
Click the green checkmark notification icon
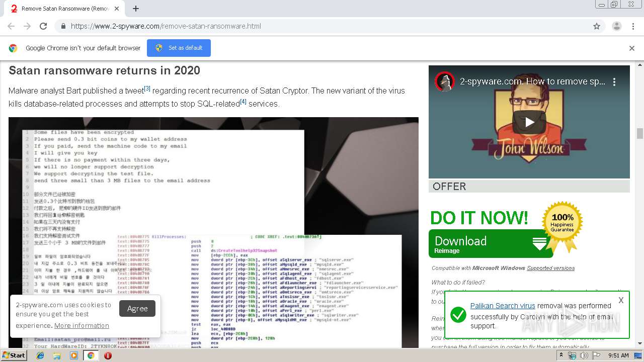coord(458,315)
